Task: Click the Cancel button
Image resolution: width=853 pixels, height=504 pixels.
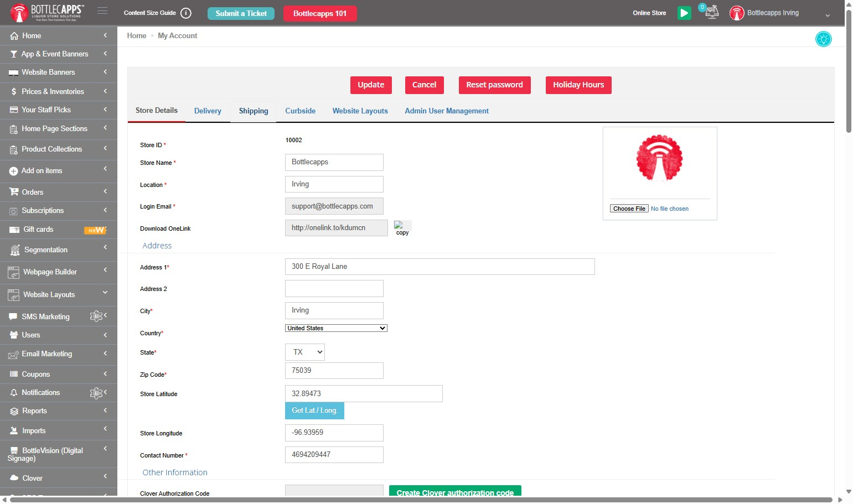Action: point(425,85)
